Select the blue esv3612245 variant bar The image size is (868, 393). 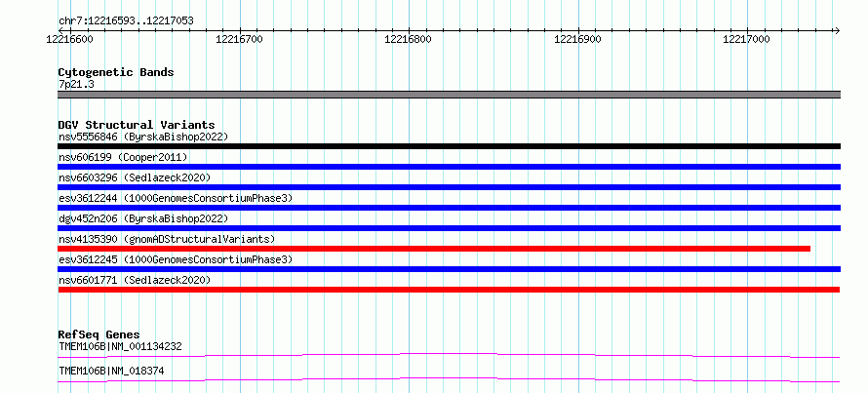450,269
